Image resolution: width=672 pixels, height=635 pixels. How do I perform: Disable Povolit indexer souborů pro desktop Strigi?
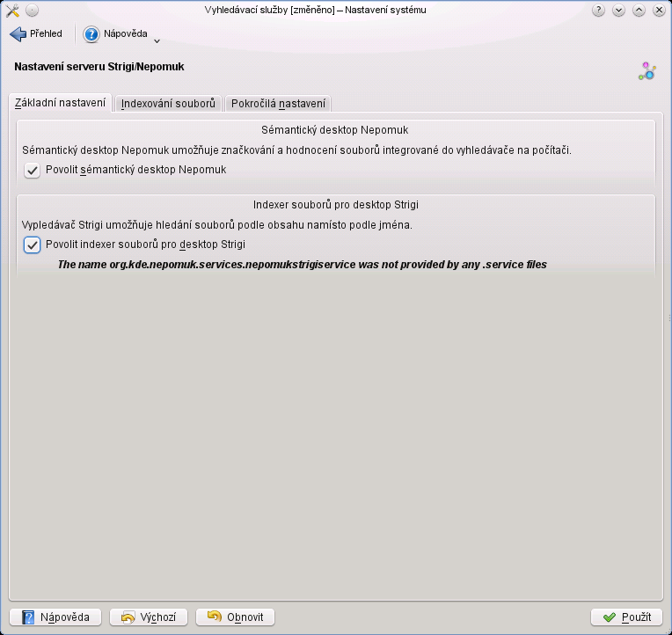pyautogui.click(x=33, y=245)
